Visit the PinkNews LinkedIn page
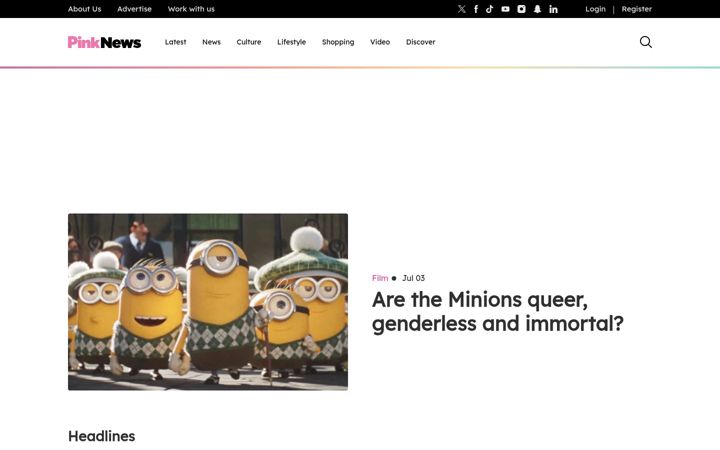Screen dimensions: 720x450 (x=553, y=9)
